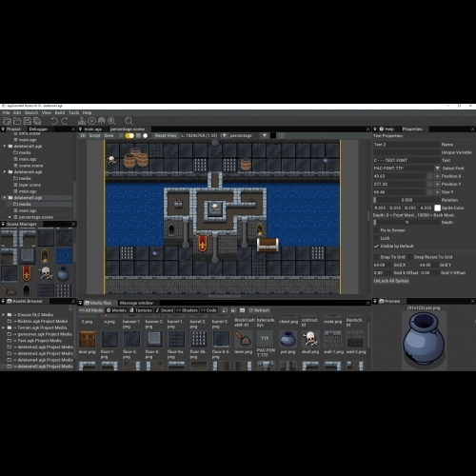
Task: Open the File menu
Action: (6, 112)
